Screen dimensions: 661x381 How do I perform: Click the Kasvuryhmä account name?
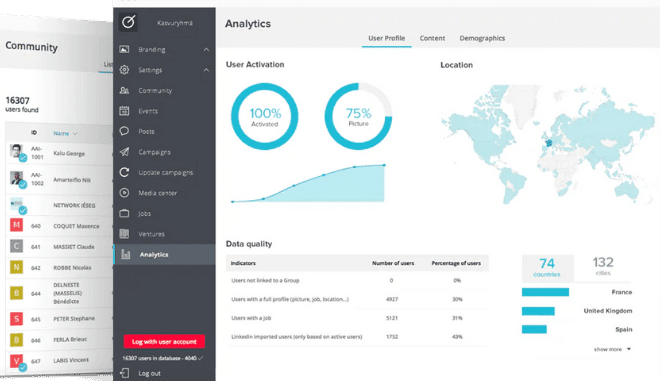click(x=175, y=23)
